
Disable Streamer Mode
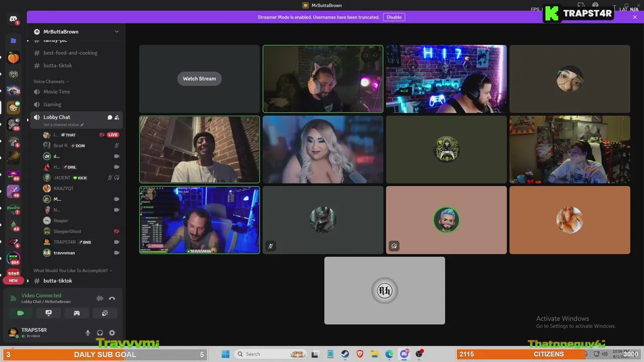394,17
